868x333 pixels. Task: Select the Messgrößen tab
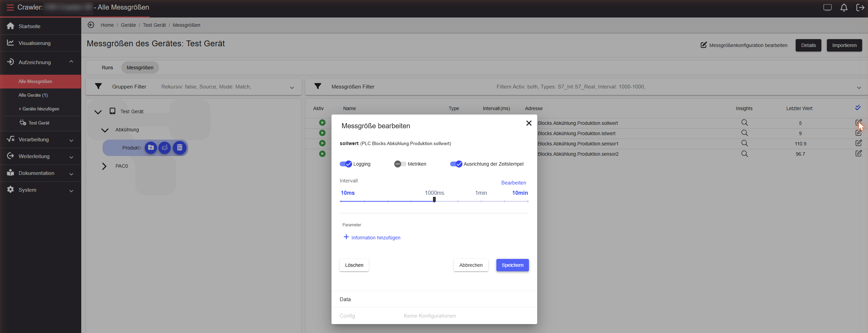140,68
